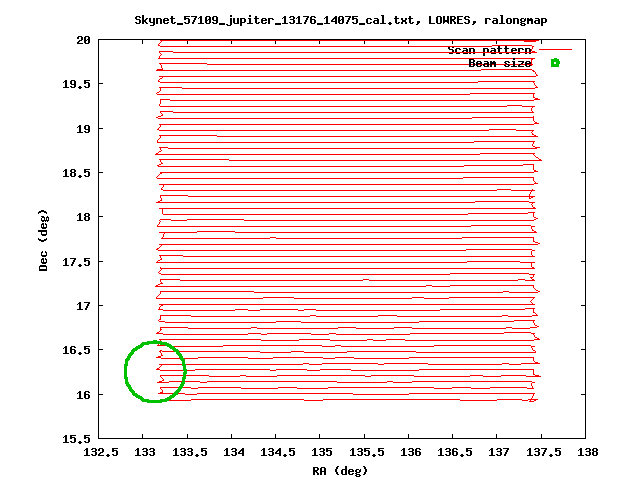640x480 pixels.
Task: Click the 'Dec (deg)' axis label
Action: tap(43, 240)
